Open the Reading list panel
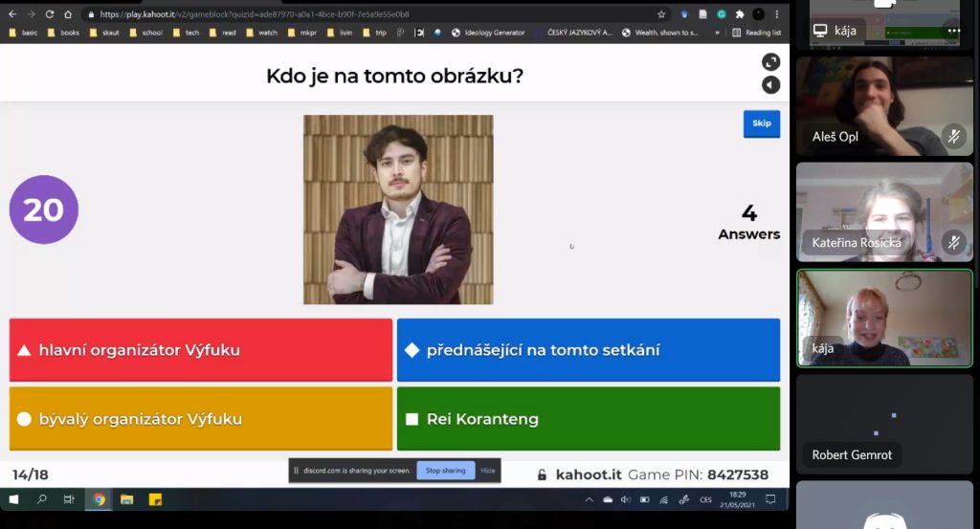Image resolution: width=980 pixels, height=529 pixels. click(x=756, y=33)
